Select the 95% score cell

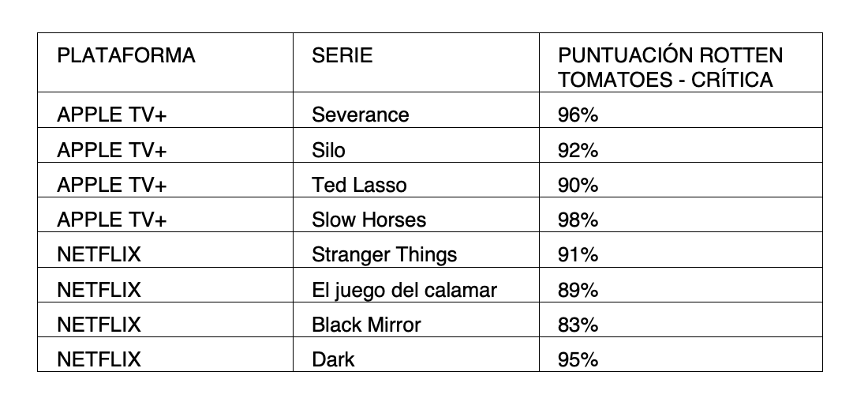(x=681, y=355)
